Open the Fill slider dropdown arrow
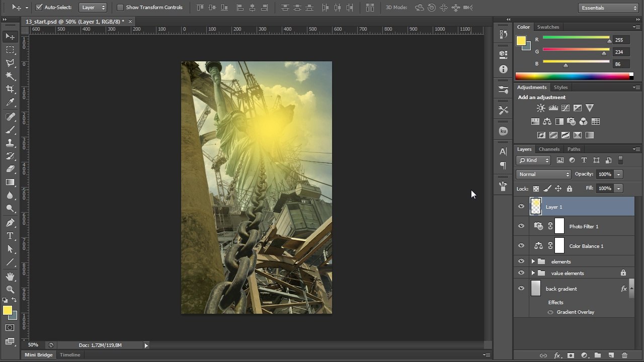 [x=618, y=189]
